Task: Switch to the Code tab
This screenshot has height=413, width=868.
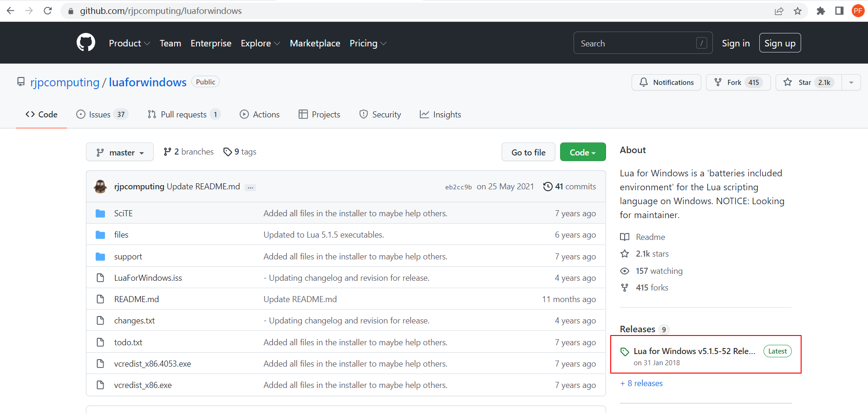Action: [x=41, y=115]
